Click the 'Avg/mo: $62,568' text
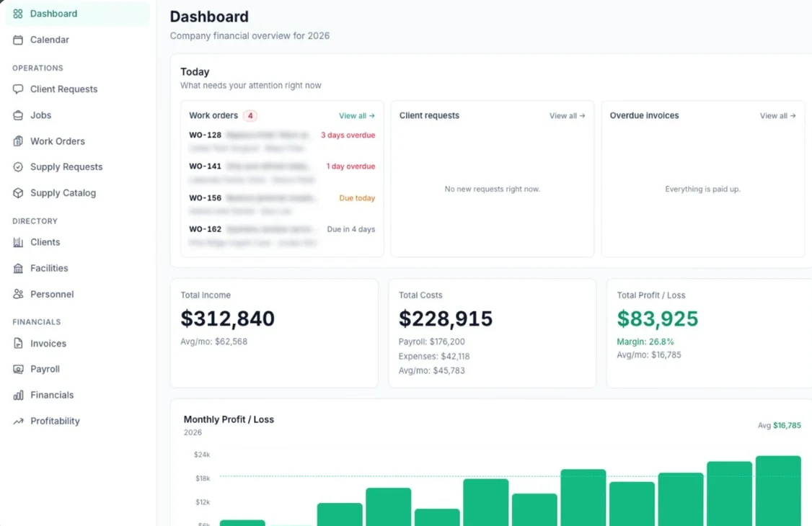812x526 pixels. pyautogui.click(x=214, y=342)
